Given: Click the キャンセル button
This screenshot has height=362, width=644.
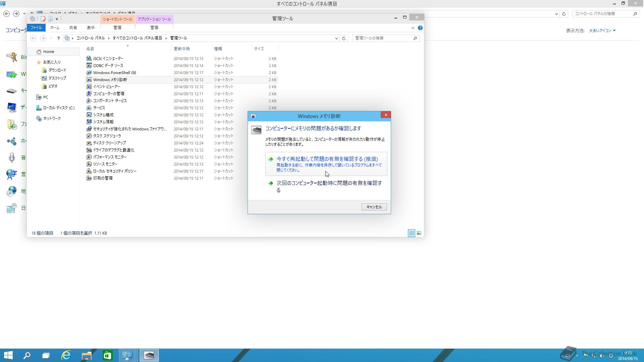Looking at the screenshot, I should click(374, 207).
